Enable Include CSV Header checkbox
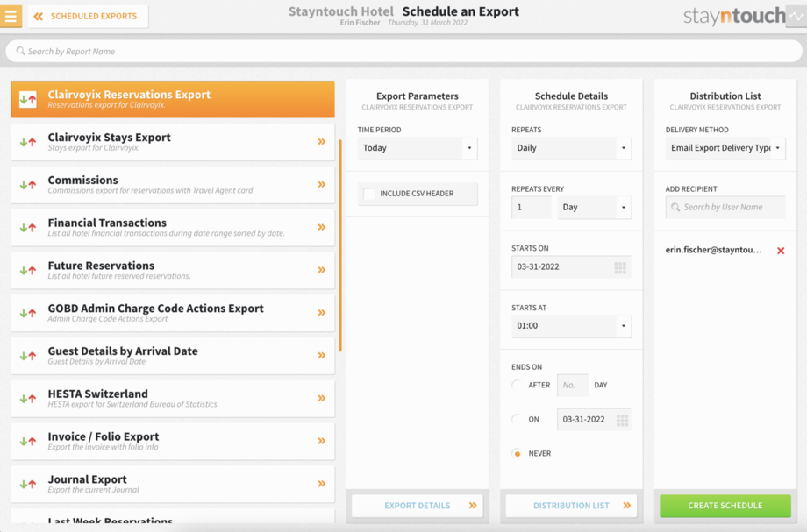 (369, 194)
